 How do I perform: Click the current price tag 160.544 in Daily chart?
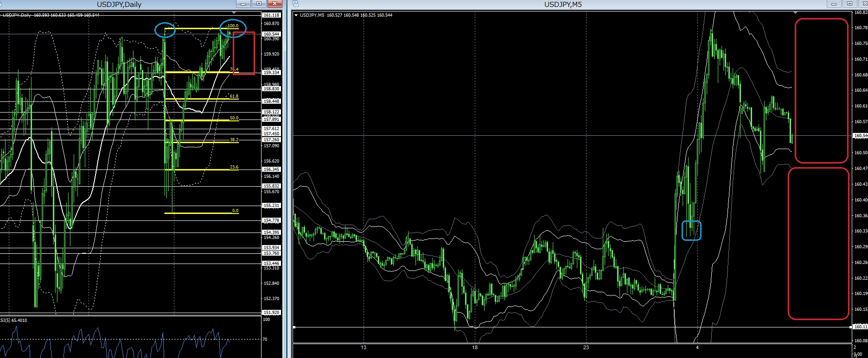point(271,34)
